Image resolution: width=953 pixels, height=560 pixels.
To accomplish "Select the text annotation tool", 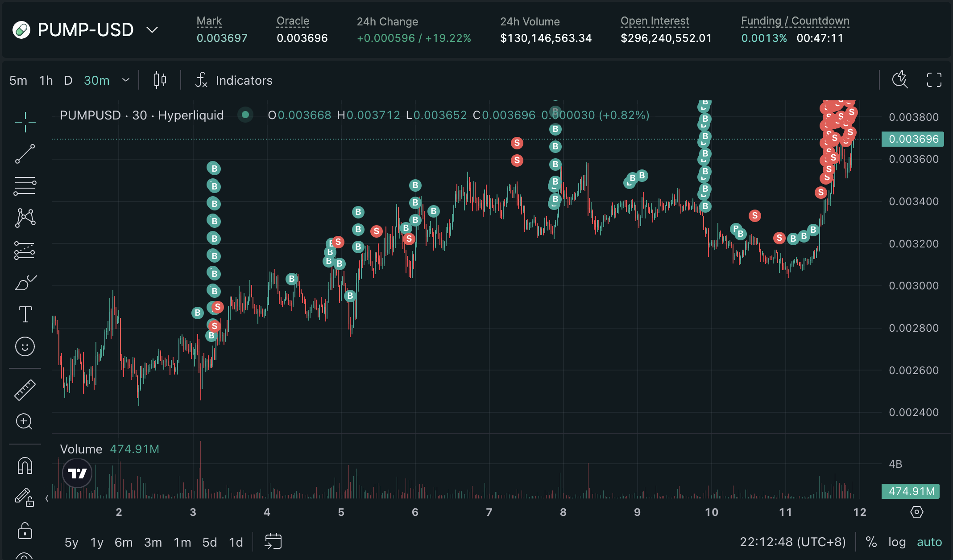I will point(25,314).
